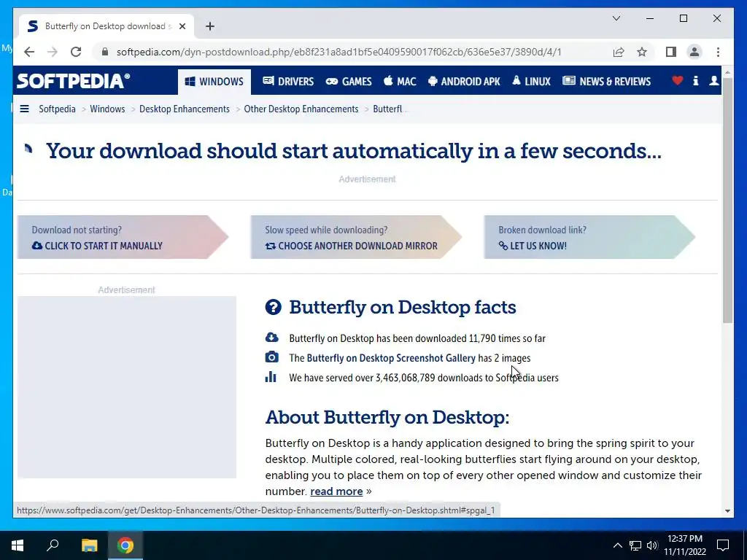
Task: Reload the Softpedia page
Action: pyautogui.click(x=76, y=52)
